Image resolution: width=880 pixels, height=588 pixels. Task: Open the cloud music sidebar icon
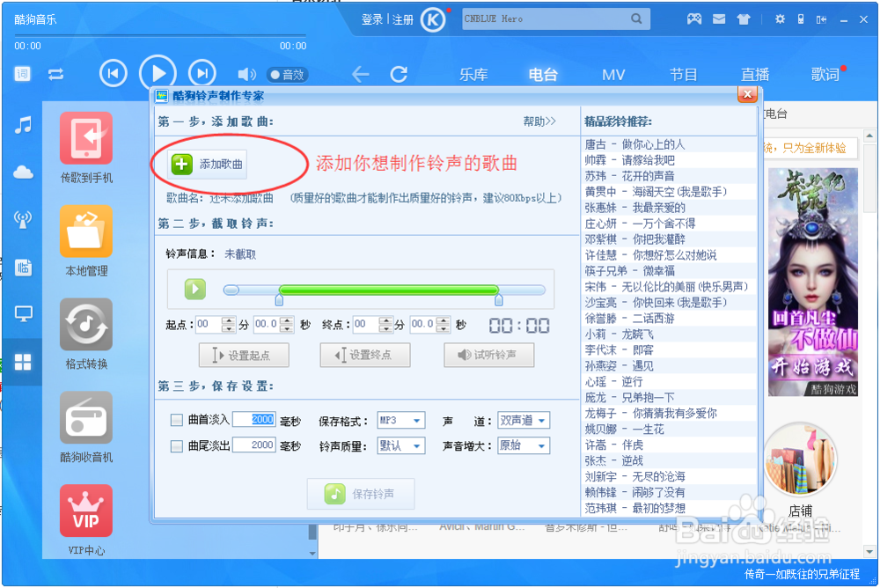pyautogui.click(x=23, y=172)
